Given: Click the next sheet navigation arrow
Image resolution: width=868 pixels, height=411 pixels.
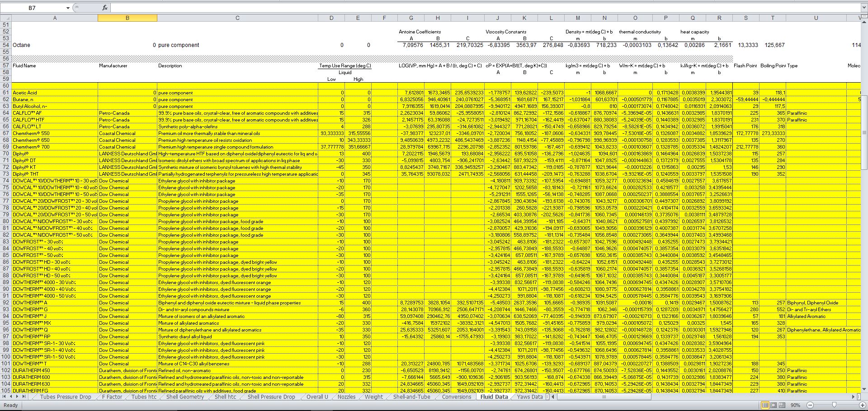Looking at the screenshot, I should coord(18,397).
